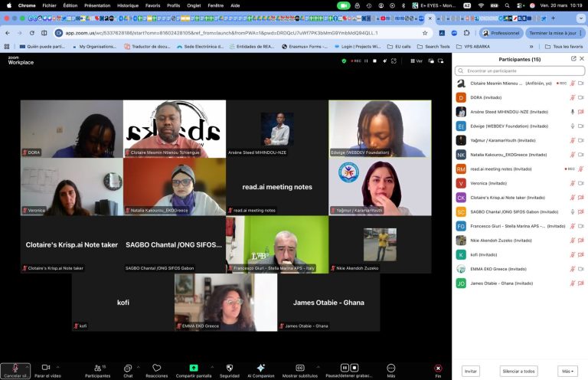The height and width of the screenshot is (380, 588).
Task: Toggle captions with Mostrar subtítulos
Action: (300, 369)
